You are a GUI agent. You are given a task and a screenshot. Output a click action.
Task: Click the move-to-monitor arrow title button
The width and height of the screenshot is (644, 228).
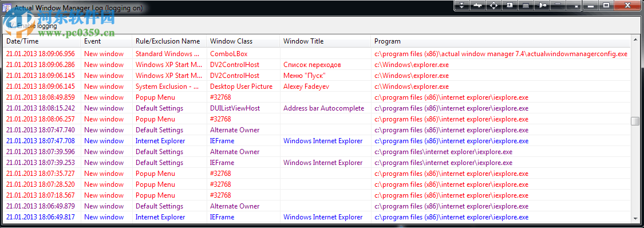(x=509, y=5)
